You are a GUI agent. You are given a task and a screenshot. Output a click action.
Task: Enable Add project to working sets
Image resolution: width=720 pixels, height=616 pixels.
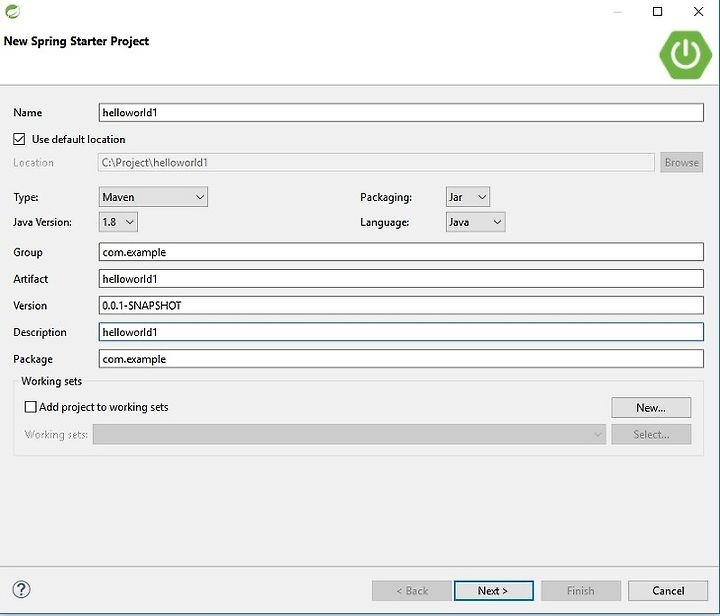click(30, 407)
